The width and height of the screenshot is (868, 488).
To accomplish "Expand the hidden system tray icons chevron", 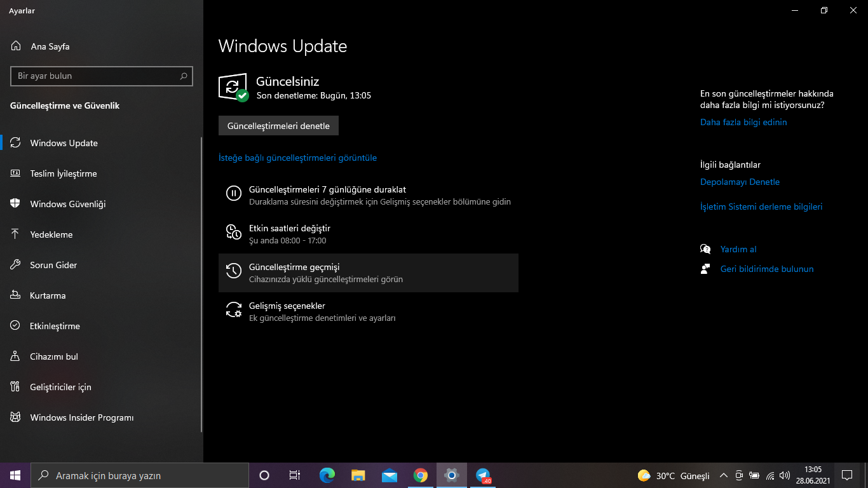I will click(x=723, y=475).
